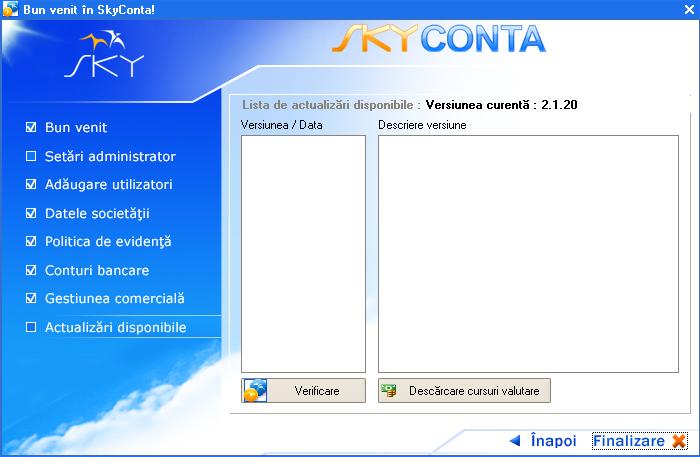
Task: Click Descărcare cursuri valutare button
Action: (464, 391)
